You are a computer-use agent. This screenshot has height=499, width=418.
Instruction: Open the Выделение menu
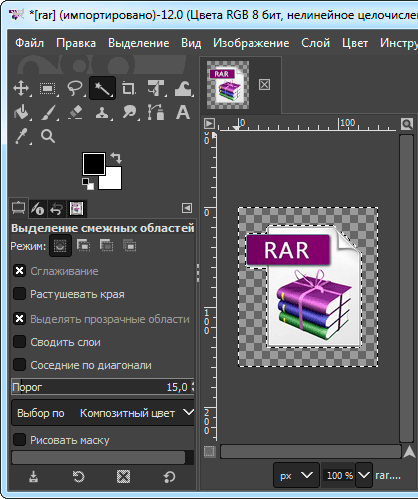tap(139, 43)
